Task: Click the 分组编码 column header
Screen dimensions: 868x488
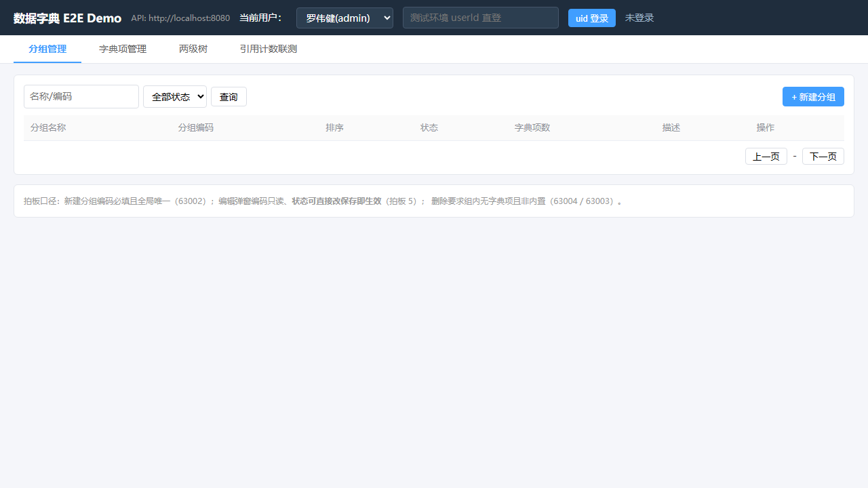Action: point(196,127)
